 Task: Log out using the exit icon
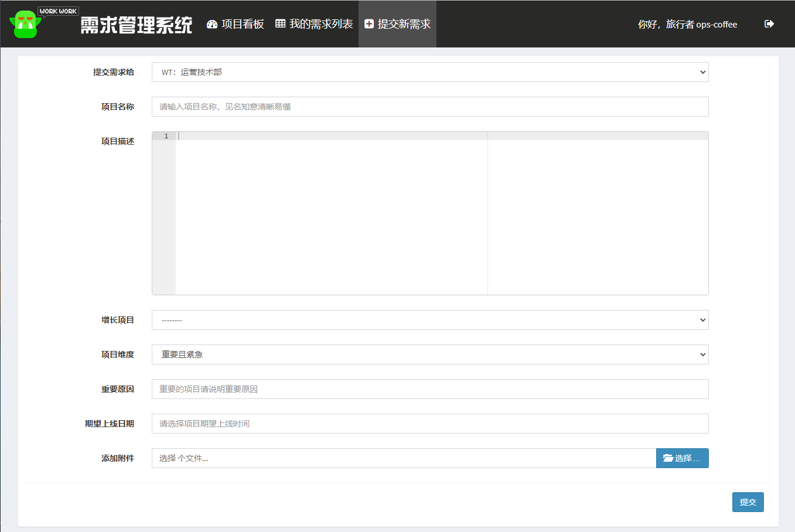coord(769,24)
